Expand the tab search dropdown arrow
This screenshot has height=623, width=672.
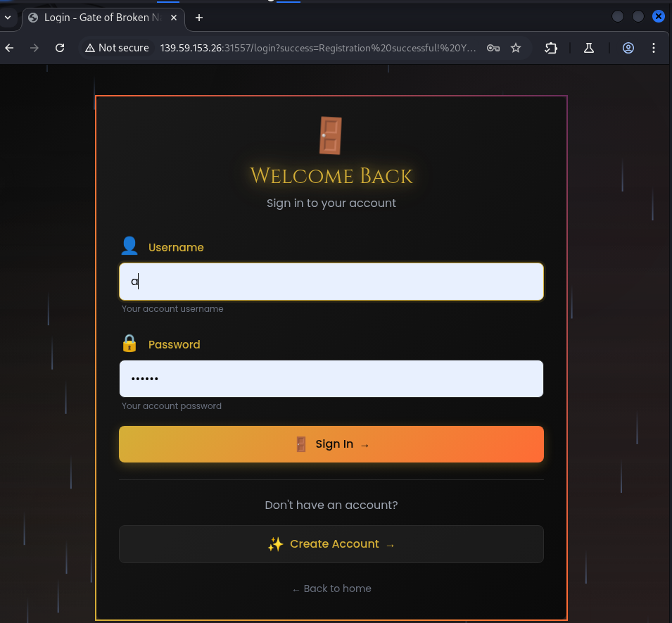click(x=8, y=18)
